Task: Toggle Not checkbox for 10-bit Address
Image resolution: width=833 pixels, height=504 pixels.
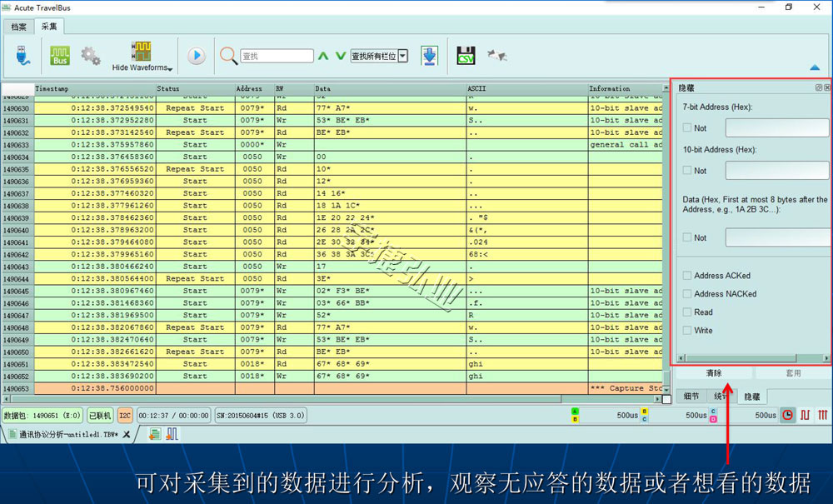Action: 687,171
